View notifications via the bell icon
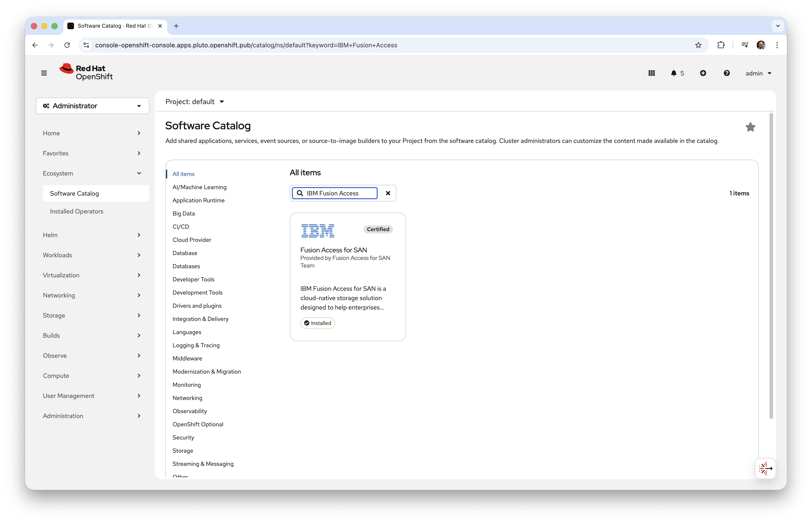 tap(674, 73)
